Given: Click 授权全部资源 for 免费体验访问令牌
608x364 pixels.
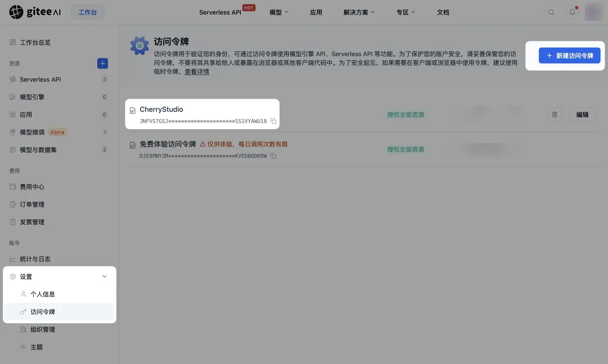Looking at the screenshot, I should point(406,149).
